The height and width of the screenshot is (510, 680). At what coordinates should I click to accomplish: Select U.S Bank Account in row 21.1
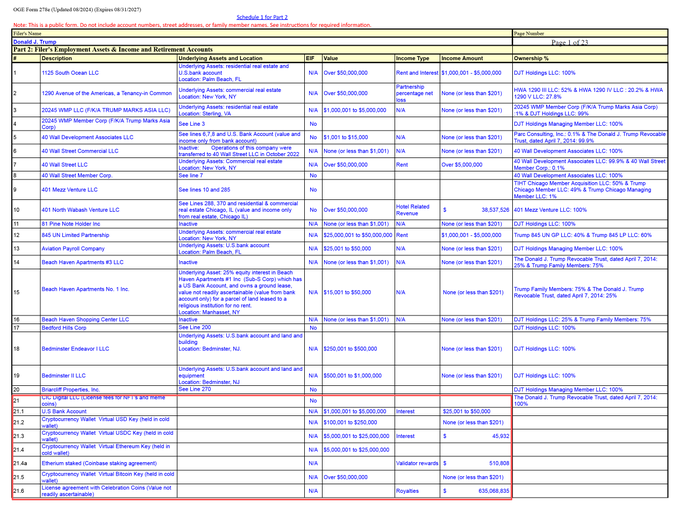[x=64, y=412]
